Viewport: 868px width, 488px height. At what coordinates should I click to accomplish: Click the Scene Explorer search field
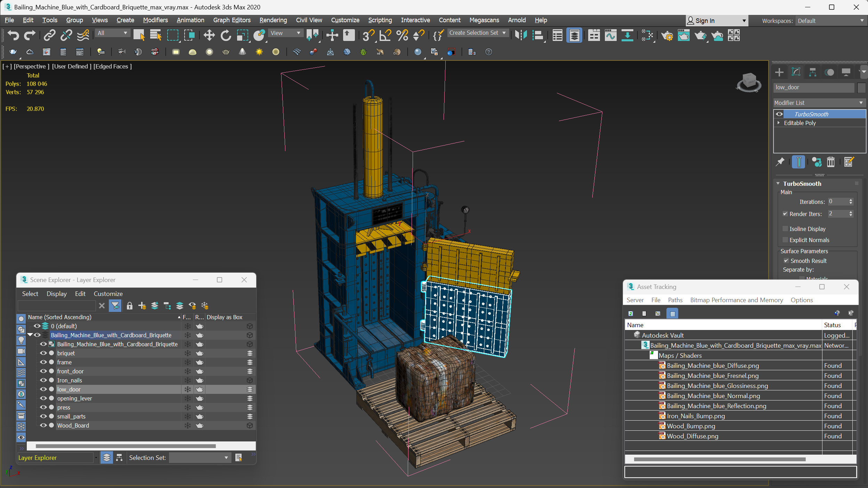[x=57, y=306]
